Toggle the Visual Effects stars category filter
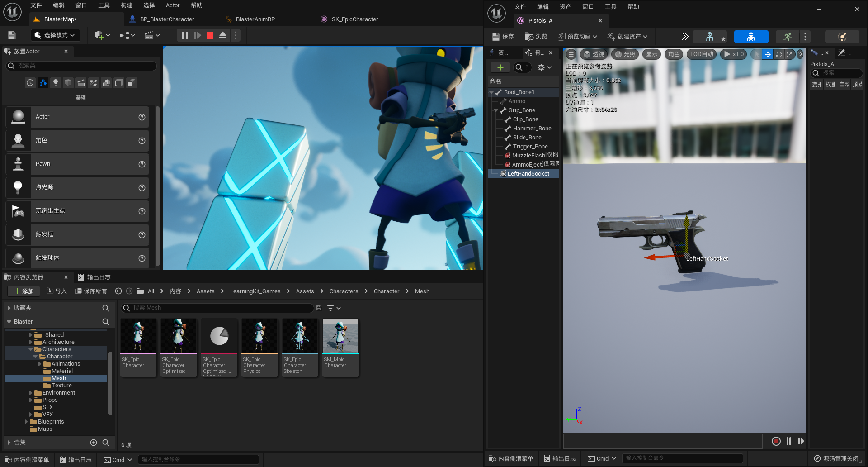Image resolution: width=868 pixels, height=467 pixels. [94, 83]
